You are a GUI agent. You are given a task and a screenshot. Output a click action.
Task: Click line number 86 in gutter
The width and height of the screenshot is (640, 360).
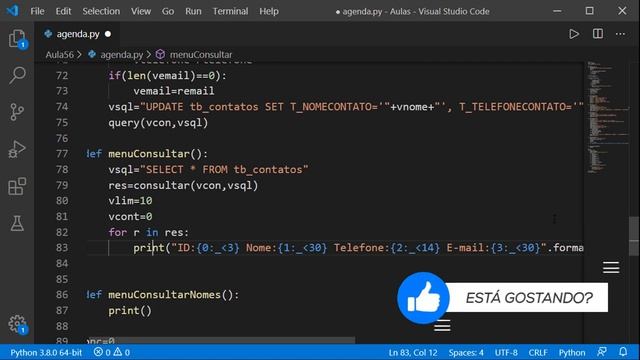tap(62, 295)
